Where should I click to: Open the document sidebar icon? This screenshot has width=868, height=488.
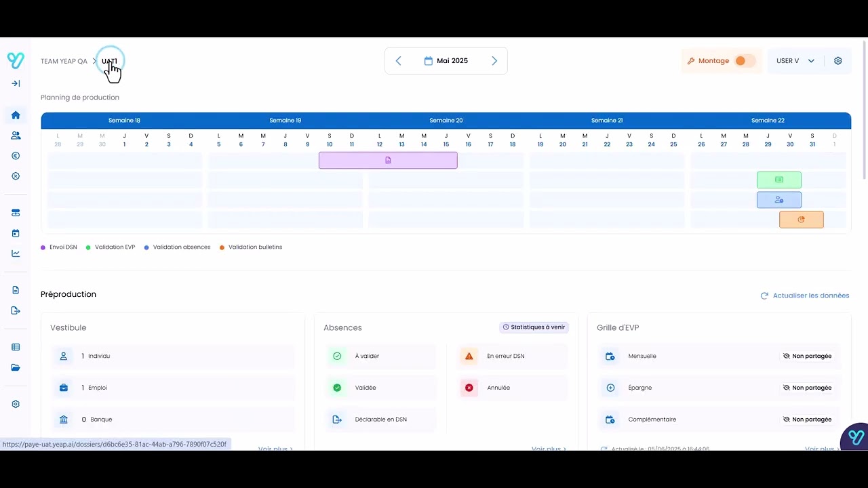pyautogui.click(x=16, y=290)
